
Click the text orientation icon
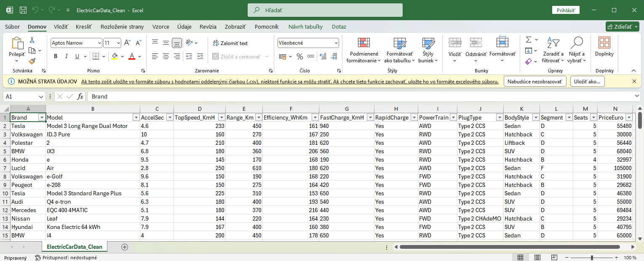pos(189,43)
